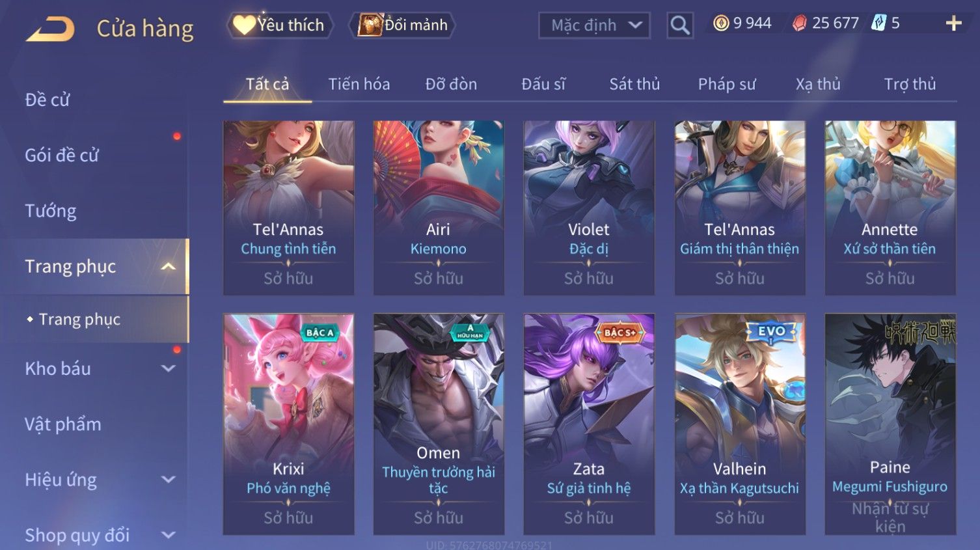Click the back arrow icon
The image size is (980, 550).
[x=50, y=29]
